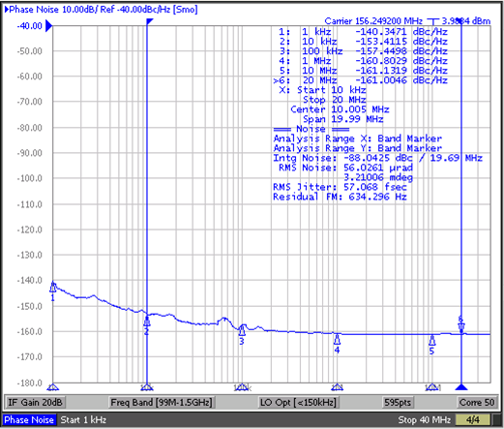Viewport: 504px width, 429px height.
Task: Click filled band marker stop triangle at bottom
Action: point(461,386)
